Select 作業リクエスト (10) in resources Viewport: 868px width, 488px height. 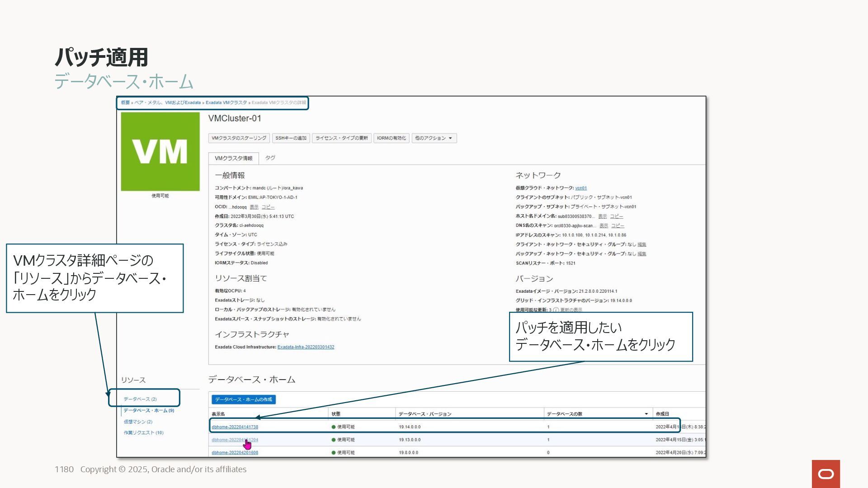tap(143, 432)
